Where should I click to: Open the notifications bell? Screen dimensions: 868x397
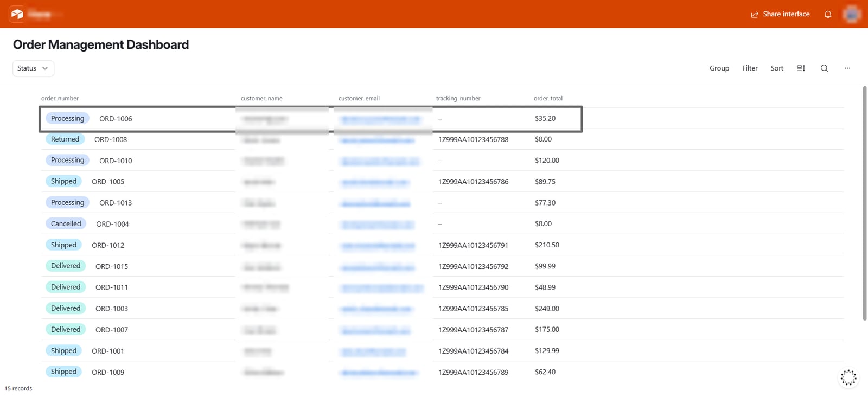(x=828, y=15)
